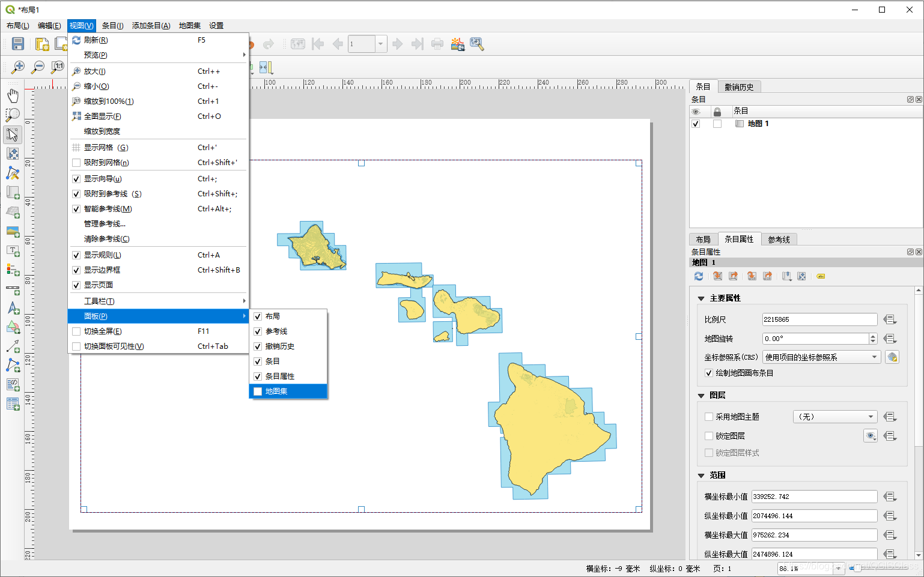Toggle 智能参考线 menu option

point(158,209)
